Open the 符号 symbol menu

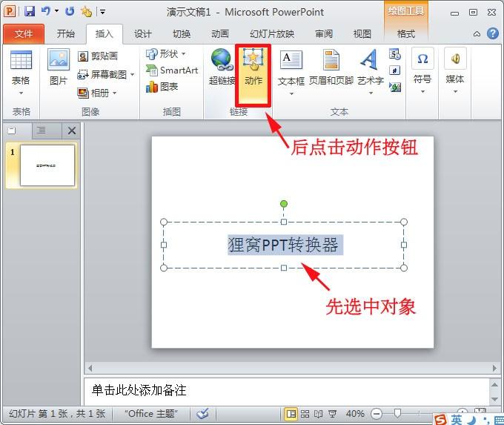coord(422,70)
